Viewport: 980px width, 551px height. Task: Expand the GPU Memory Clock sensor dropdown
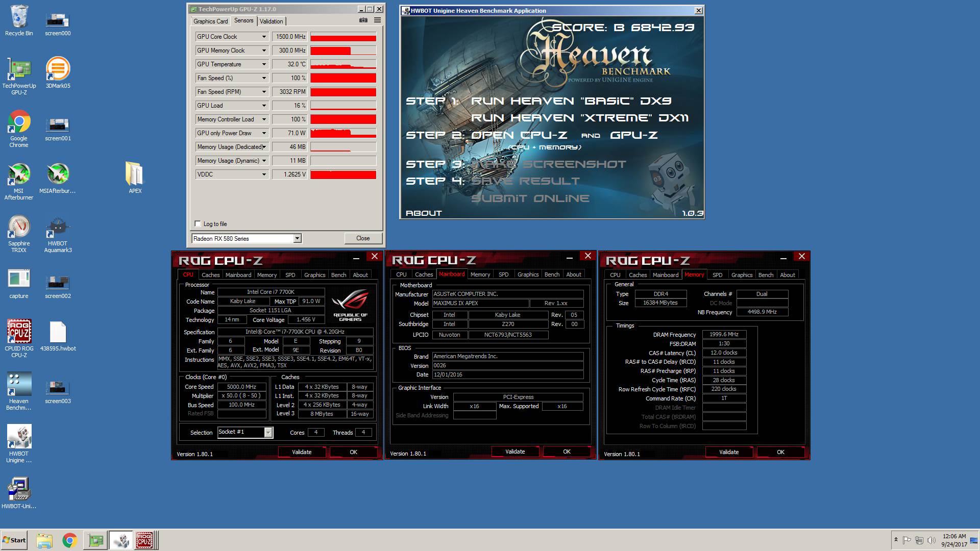[264, 51]
